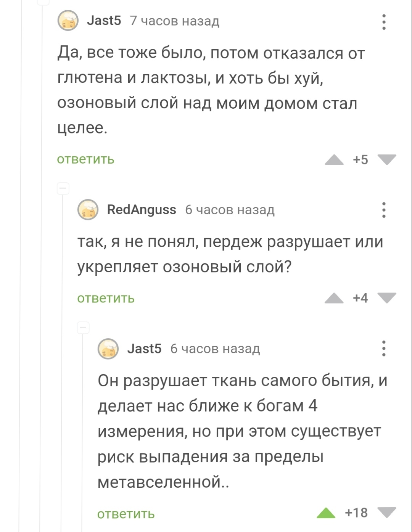This screenshot has width=412, height=532.
Task: Click the '7 часов назад' timestamp
Action: click(x=175, y=21)
